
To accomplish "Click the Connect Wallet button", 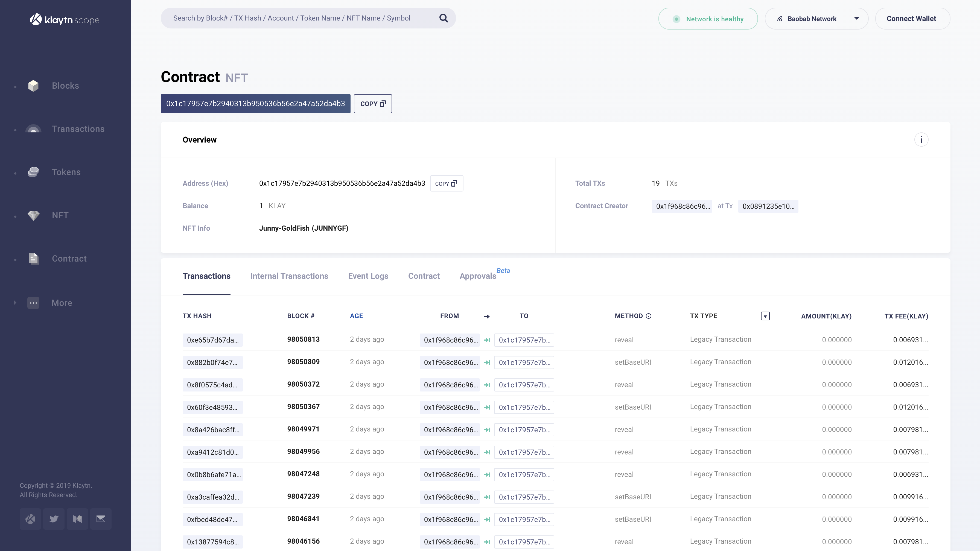I will tap(912, 19).
